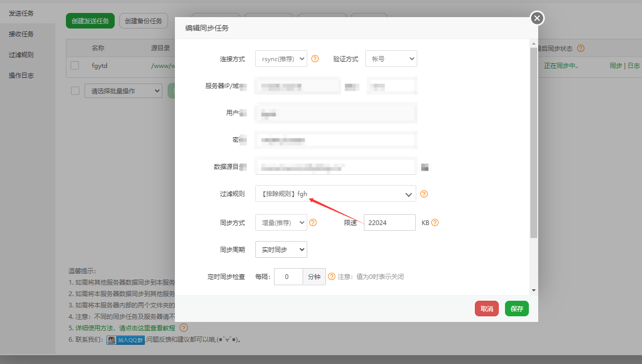Screen dimensions: 642x364
Task: Click the server IP input field
Action: pyautogui.click(x=298, y=86)
